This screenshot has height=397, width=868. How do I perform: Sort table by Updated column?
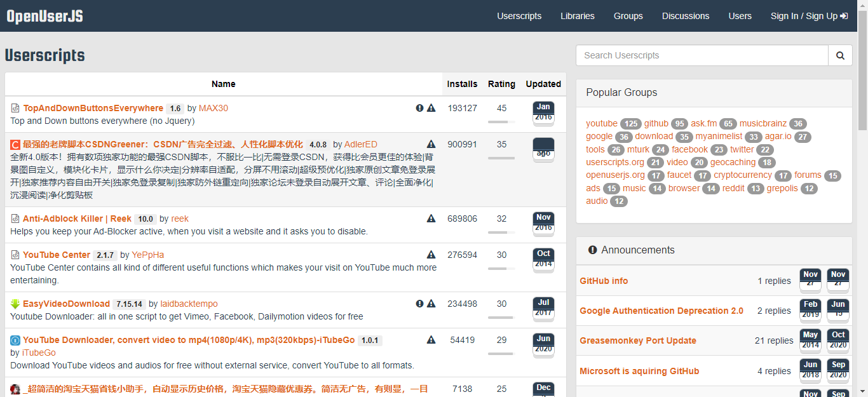point(543,84)
